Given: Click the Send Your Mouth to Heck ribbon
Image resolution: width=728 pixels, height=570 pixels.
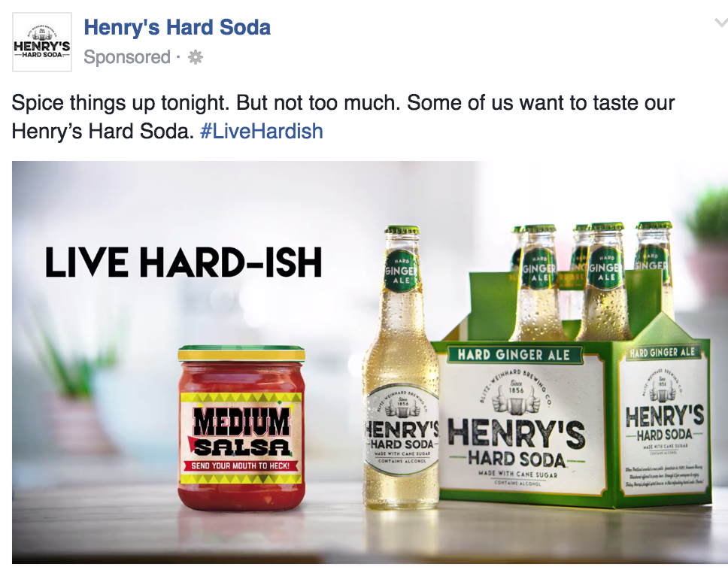Looking at the screenshot, I should 241,465.
